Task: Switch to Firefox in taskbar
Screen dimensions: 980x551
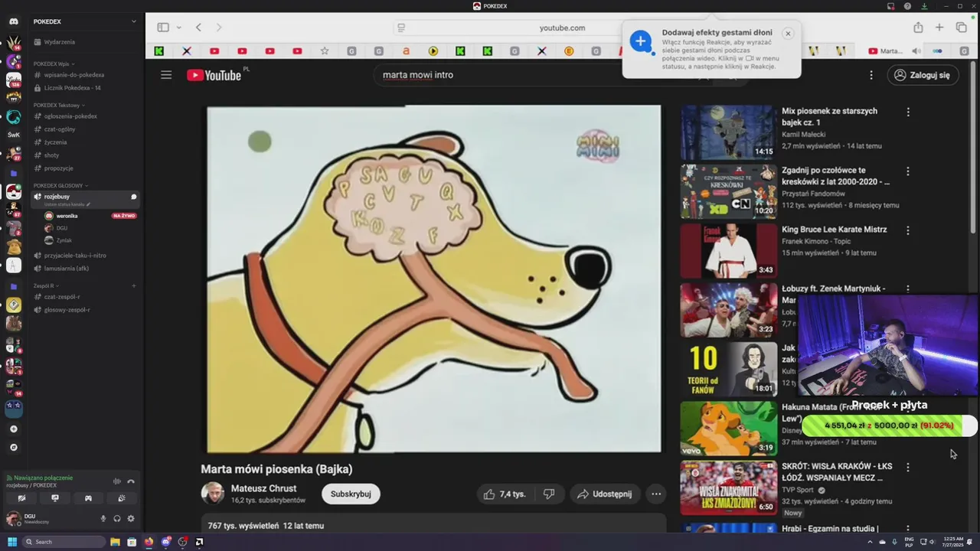Action: point(149,542)
